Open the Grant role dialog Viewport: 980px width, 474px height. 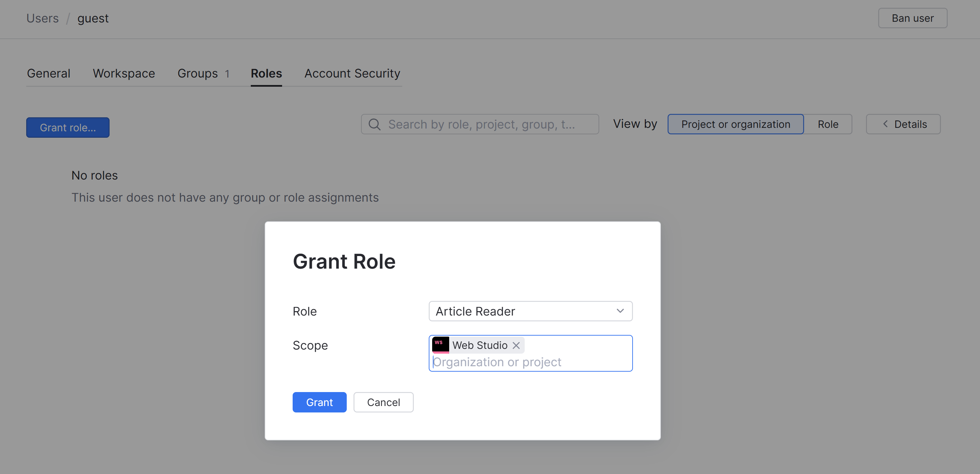(68, 127)
